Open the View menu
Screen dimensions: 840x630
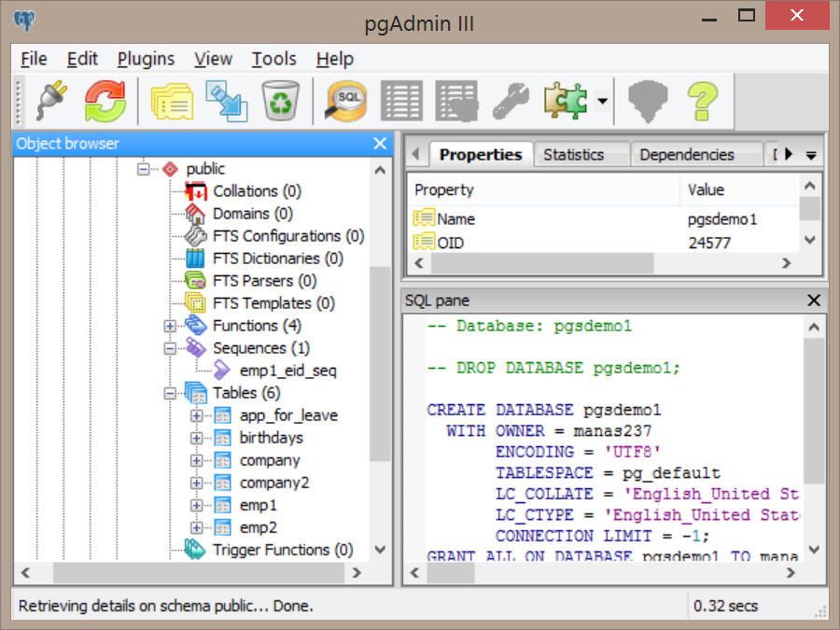[213, 59]
